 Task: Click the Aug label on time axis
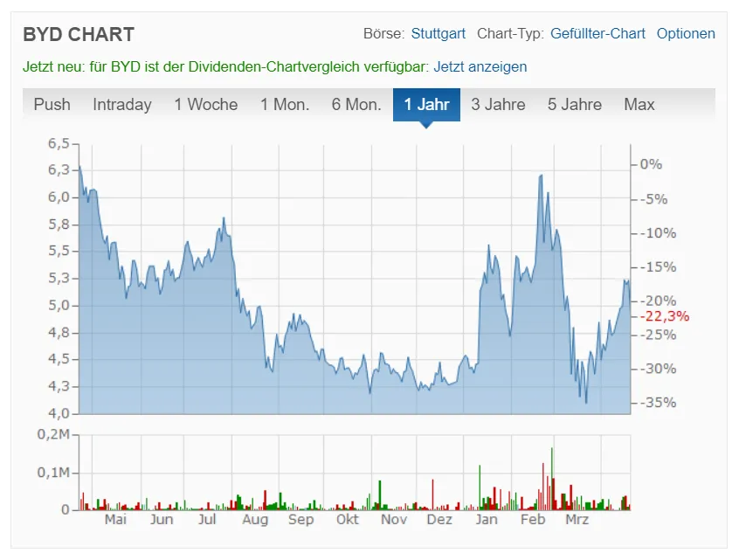[x=255, y=520]
